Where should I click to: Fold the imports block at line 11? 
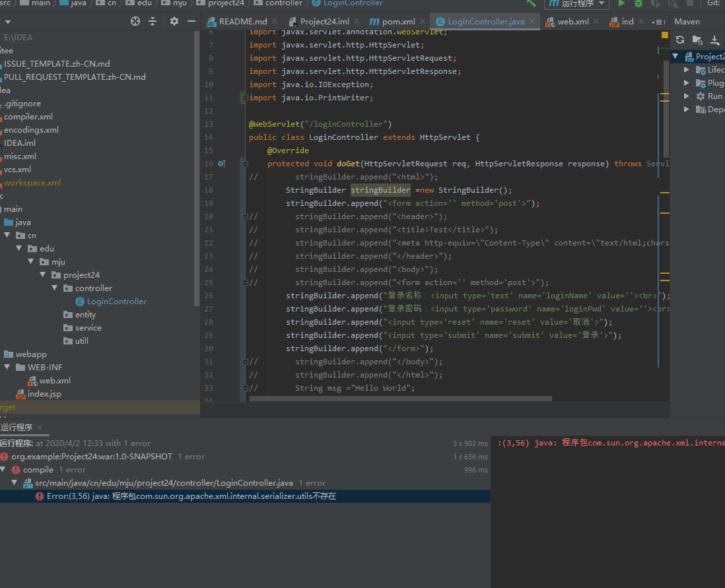(x=245, y=98)
